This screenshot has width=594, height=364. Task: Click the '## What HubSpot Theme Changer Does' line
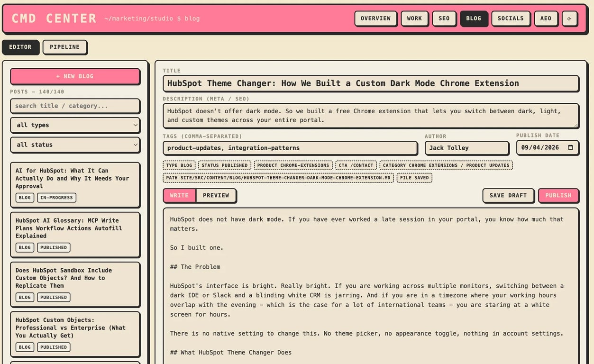point(231,352)
